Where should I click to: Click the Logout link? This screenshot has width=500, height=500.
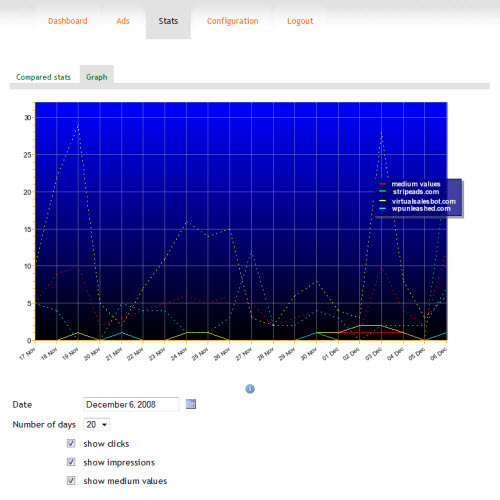click(300, 21)
